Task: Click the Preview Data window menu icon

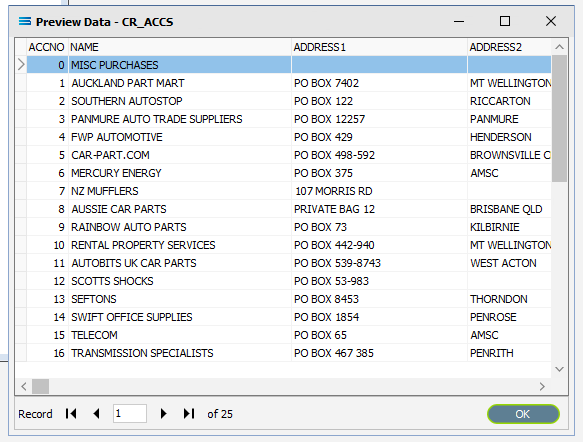Action: (x=25, y=21)
